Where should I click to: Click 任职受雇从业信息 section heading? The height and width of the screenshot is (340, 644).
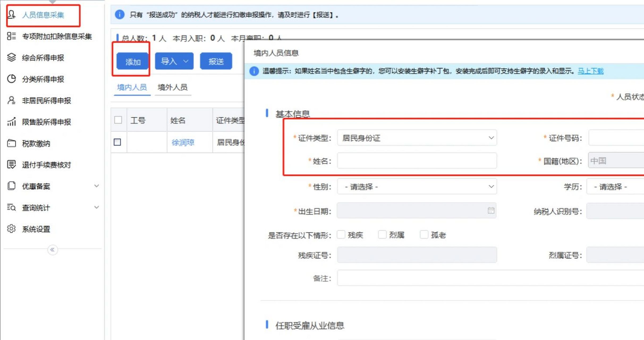click(310, 325)
